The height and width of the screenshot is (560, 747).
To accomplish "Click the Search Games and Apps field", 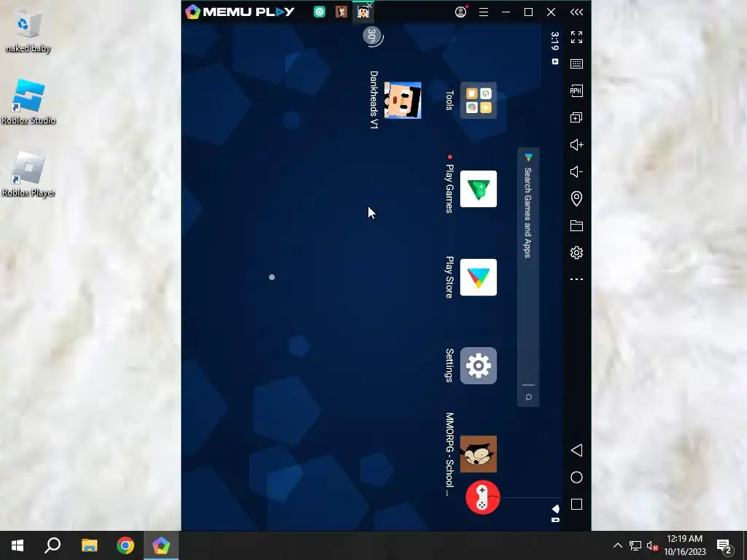I will (528, 277).
